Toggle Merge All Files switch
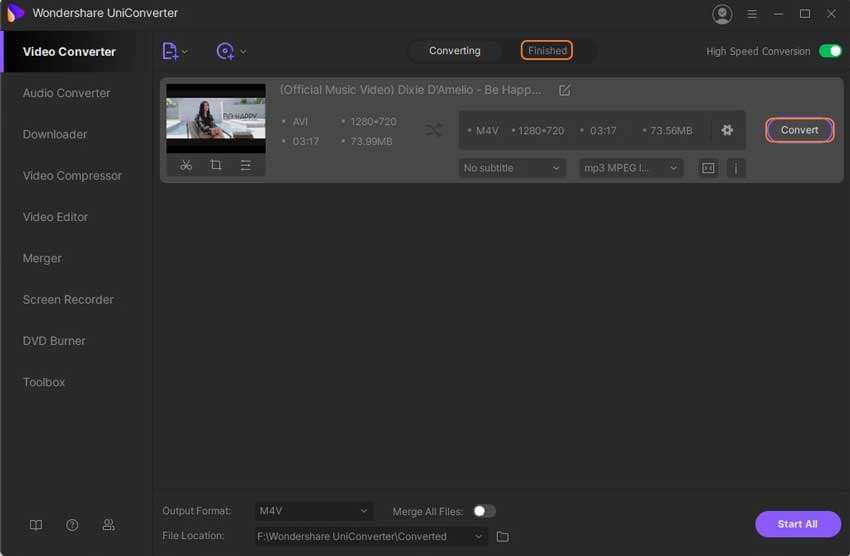 point(484,511)
